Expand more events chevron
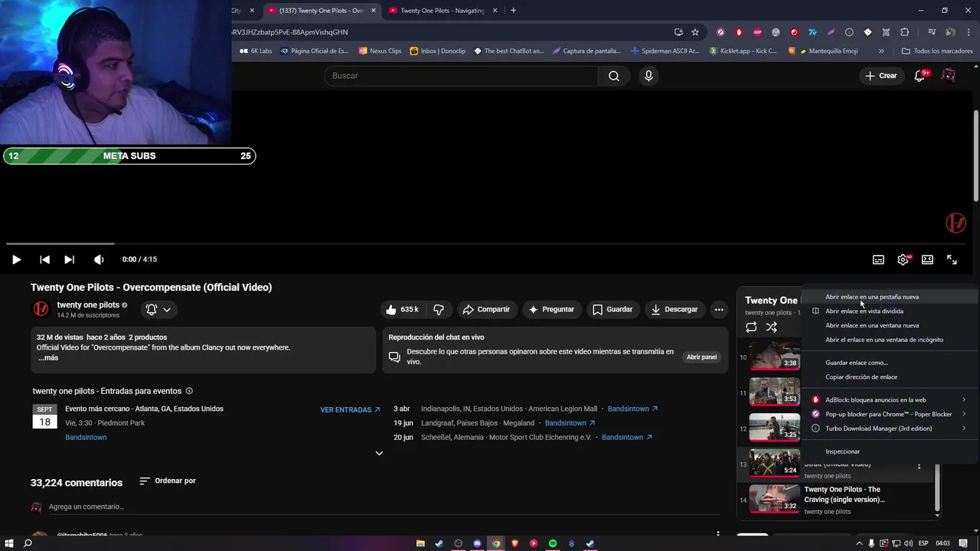 [x=379, y=453]
